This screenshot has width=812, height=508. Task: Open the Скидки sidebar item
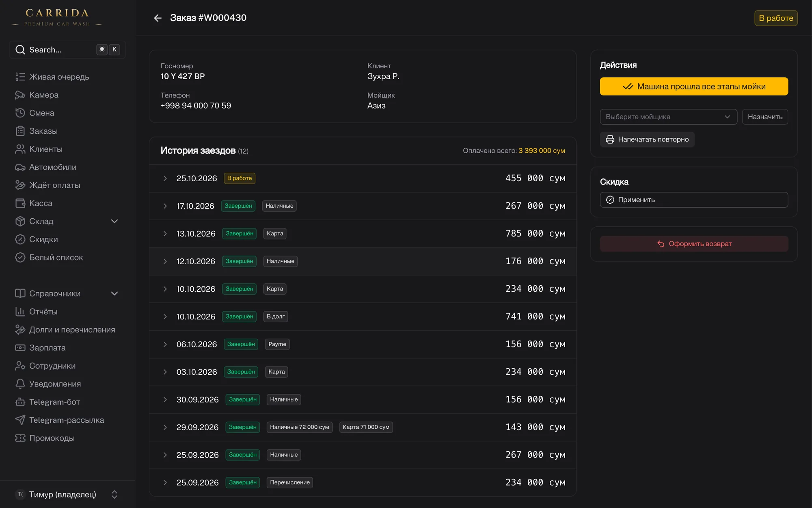(67, 239)
